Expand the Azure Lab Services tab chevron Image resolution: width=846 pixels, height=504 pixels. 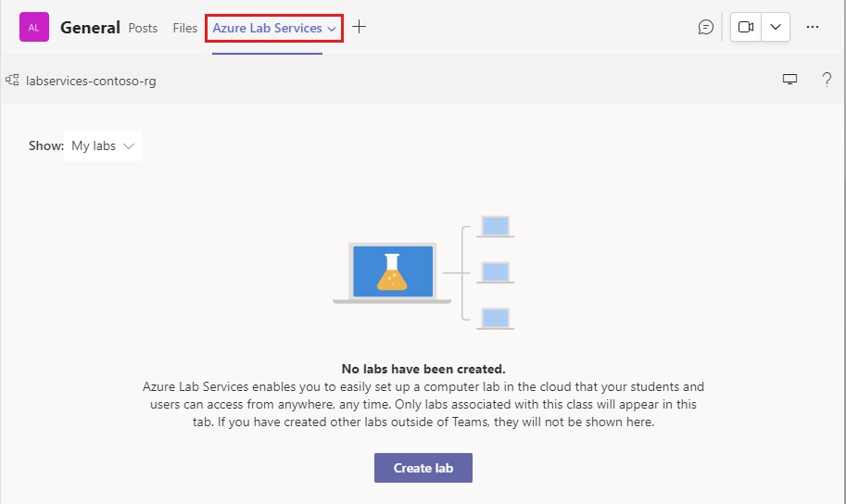tap(332, 29)
